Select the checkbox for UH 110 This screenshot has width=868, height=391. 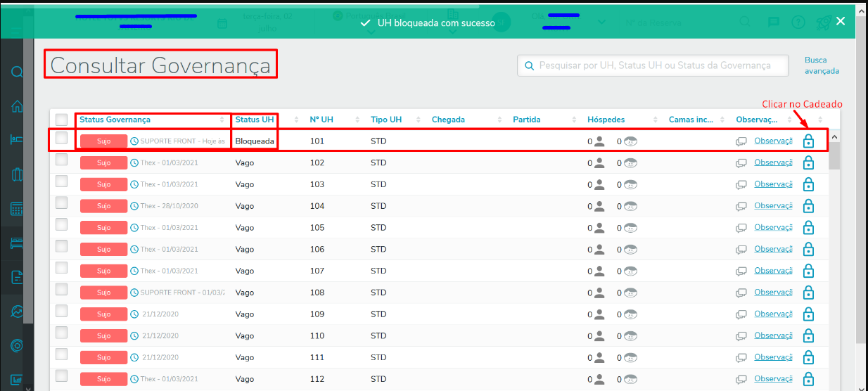(61, 333)
